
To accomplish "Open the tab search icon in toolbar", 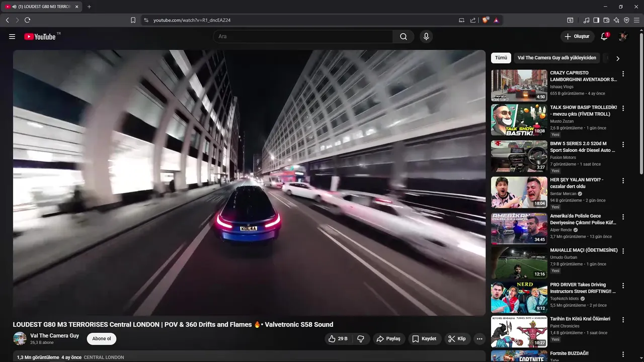I will [570, 20].
